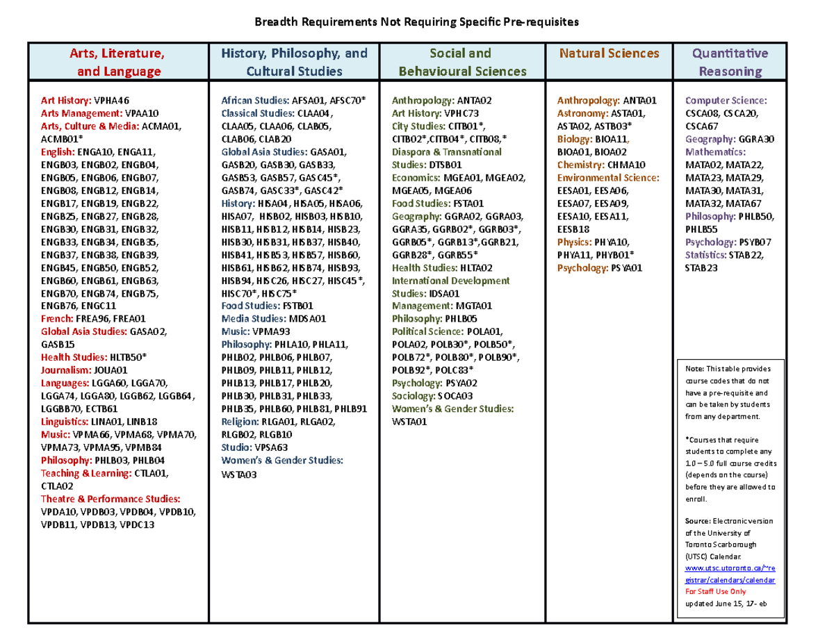Click the Art History: VPHA46 entry
This screenshot has width=834, height=644.
(x=85, y=100)
